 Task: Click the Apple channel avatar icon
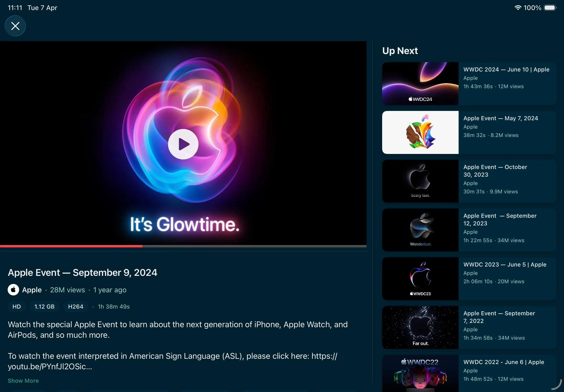pos(13,290)
